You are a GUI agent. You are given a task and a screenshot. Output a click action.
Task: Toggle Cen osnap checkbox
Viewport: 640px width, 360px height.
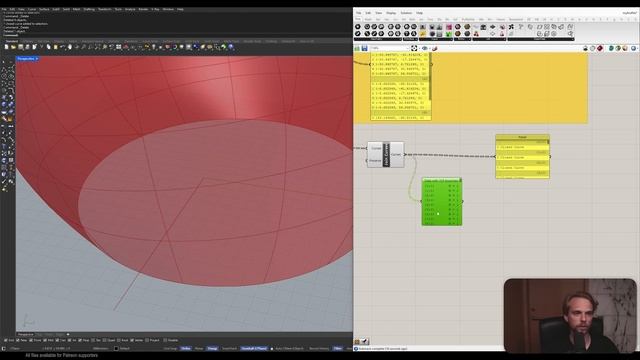(x=57, y=340)
